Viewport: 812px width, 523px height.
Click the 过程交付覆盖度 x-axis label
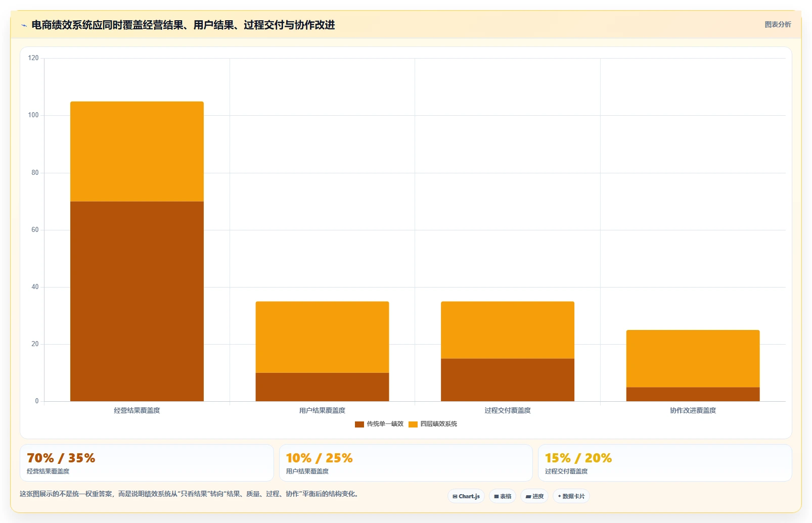pyautogui.click(x=508, y=410)
